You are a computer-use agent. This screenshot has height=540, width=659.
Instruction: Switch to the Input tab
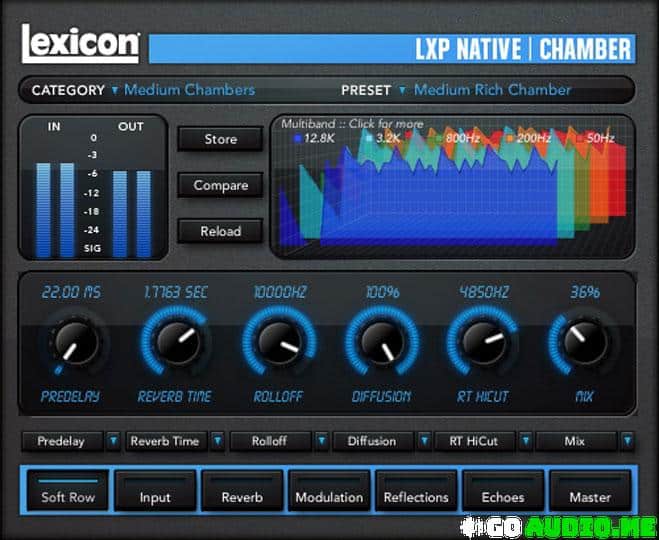coord(155,490)
